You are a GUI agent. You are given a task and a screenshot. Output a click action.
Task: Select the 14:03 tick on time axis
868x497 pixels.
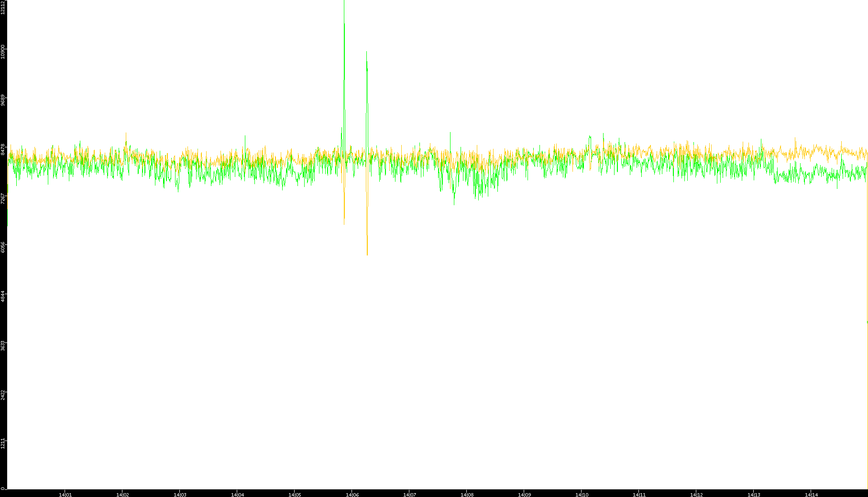[x=180, y=495]
